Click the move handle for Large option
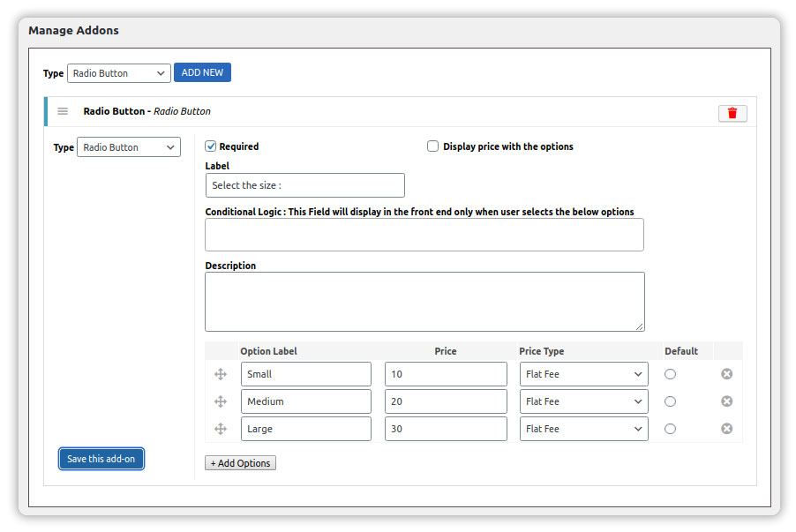The height and width of the screenshot is (532, 796). click(221, 429)
